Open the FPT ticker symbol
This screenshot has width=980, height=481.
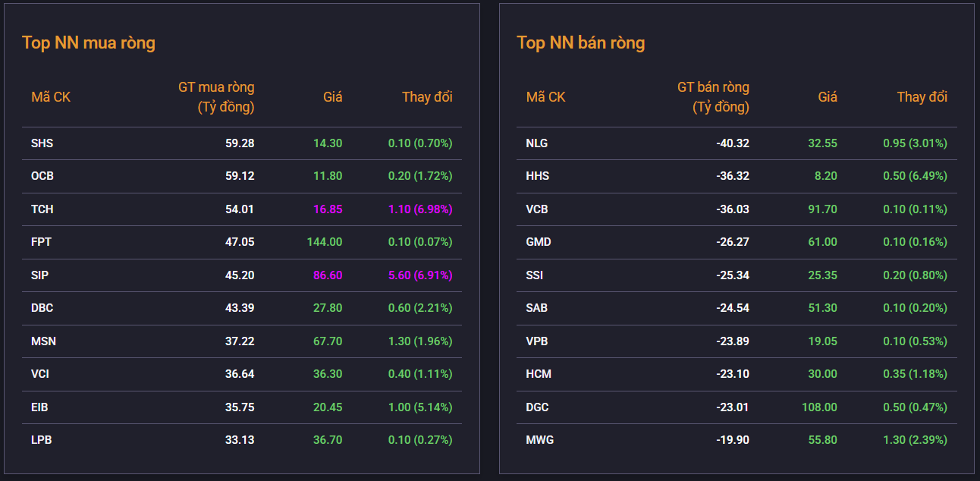[41, 242]
